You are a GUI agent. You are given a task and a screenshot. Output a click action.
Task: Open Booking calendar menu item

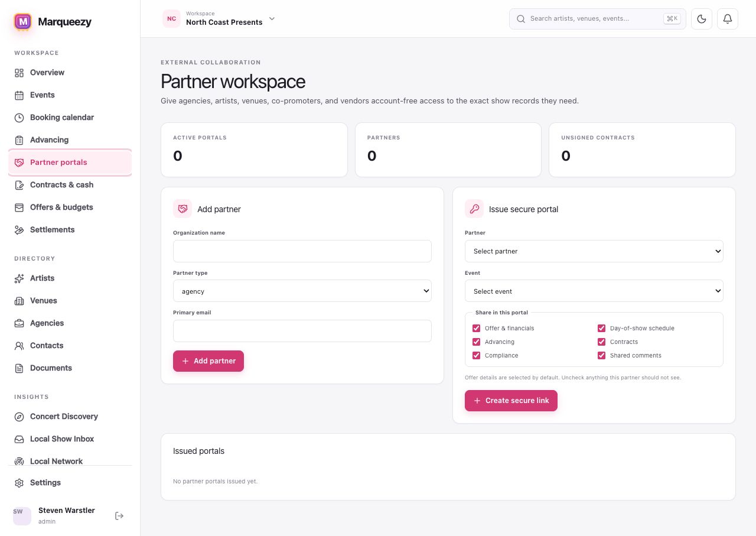[70, 118]
